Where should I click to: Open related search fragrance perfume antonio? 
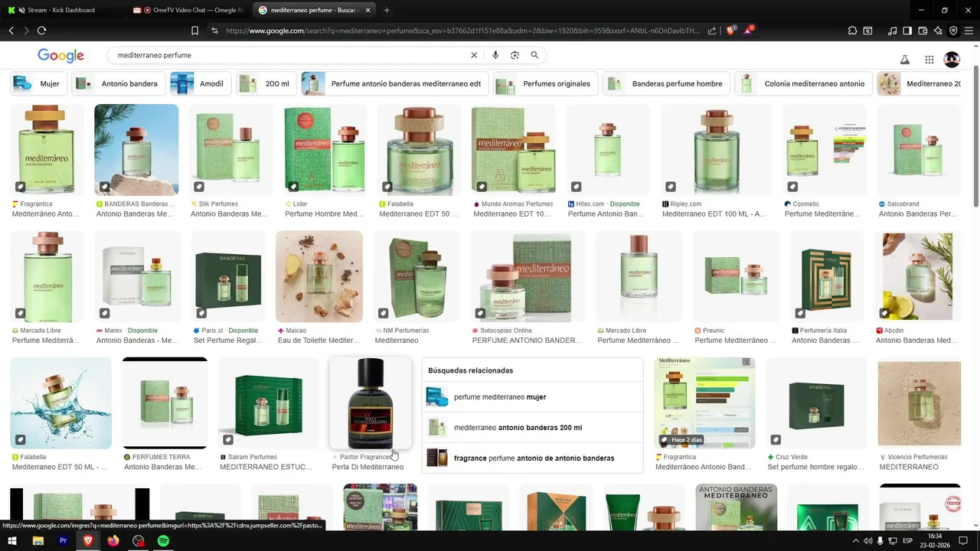[x=533, y=458]
